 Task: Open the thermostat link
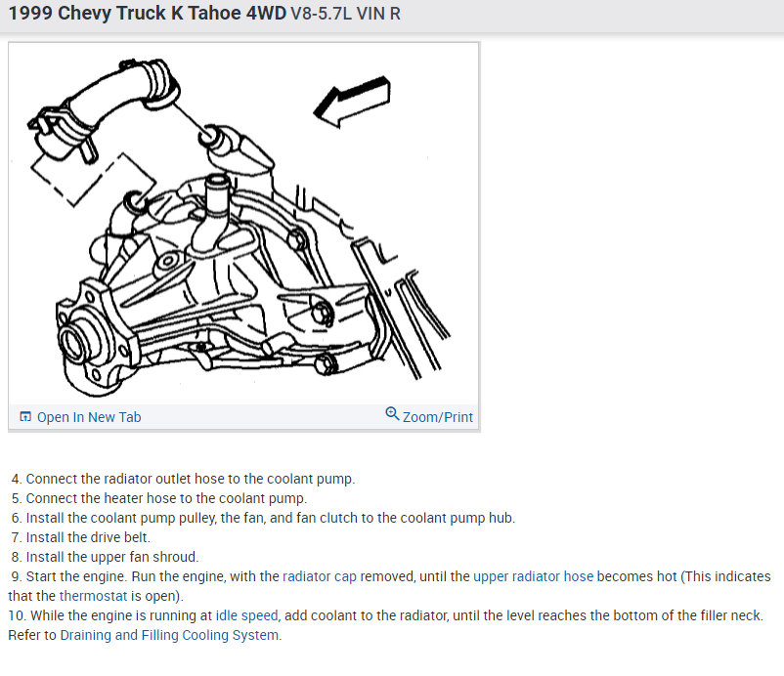pyautogui.click(x=94, y=596)
